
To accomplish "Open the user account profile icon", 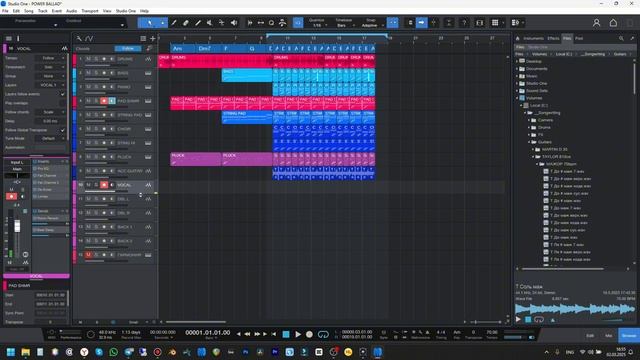I will [x=596, y=23].
